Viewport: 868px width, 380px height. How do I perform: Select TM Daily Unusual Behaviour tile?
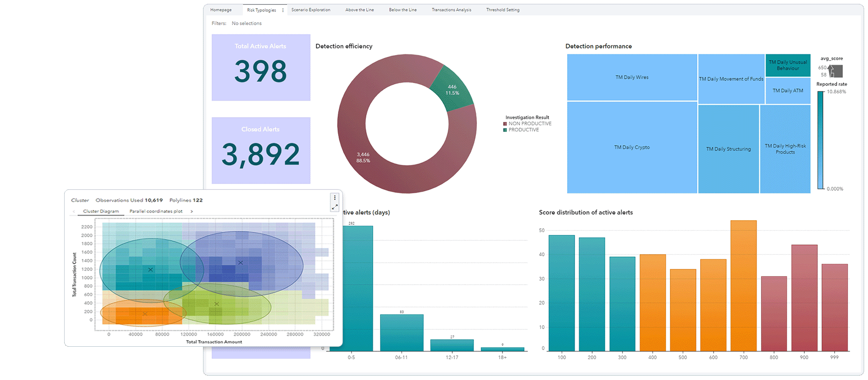(788, 66)
